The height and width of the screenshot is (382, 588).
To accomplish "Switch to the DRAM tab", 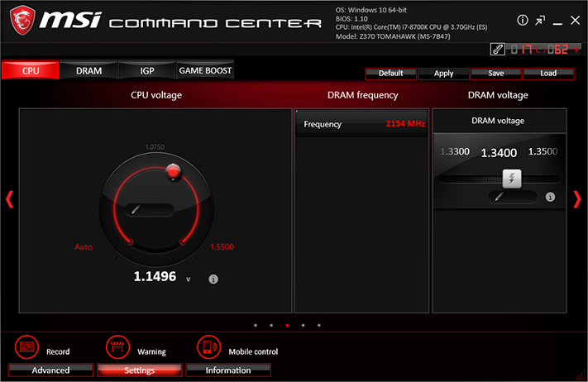I will [88, 70].
